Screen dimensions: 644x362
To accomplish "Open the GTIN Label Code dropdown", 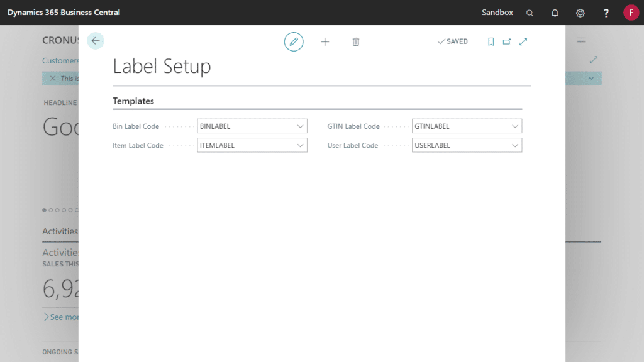I will click(x=516, y=126).
